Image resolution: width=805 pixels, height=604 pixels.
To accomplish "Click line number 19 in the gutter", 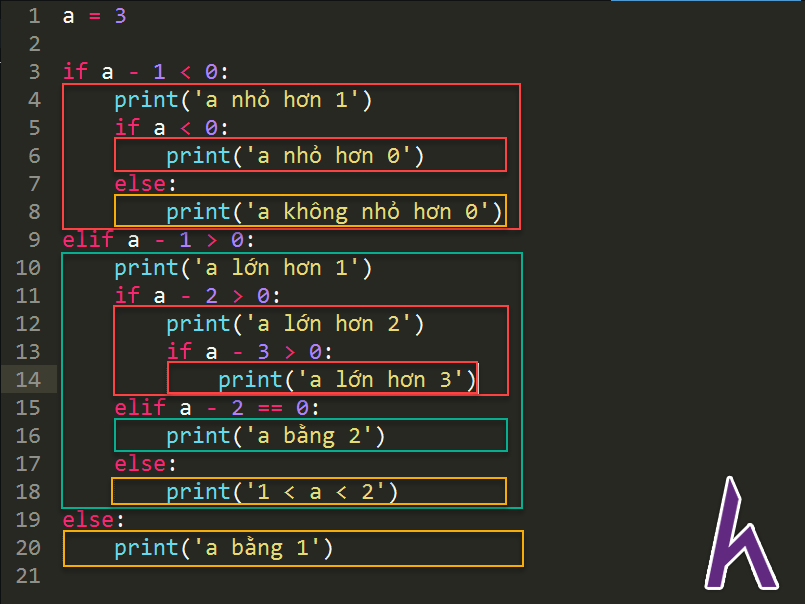I will tap(28, 520).
